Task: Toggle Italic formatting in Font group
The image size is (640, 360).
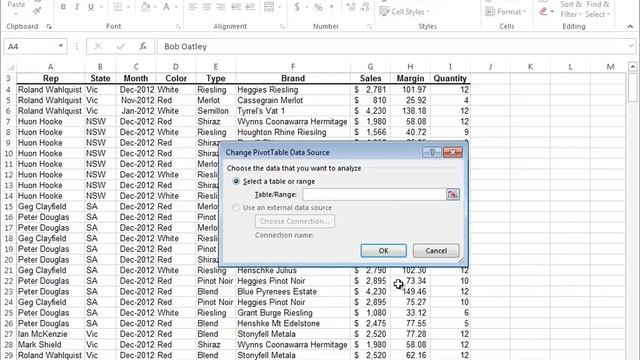Action: coord(77,7)
